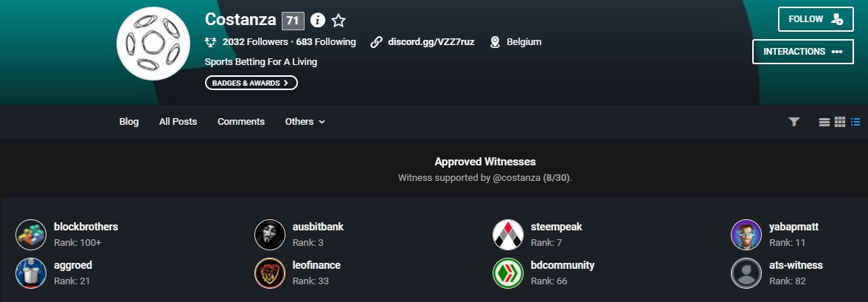868x302 pixels.
Task: Click the bdcommunity green logo avatar
Action: pos(508,273)
